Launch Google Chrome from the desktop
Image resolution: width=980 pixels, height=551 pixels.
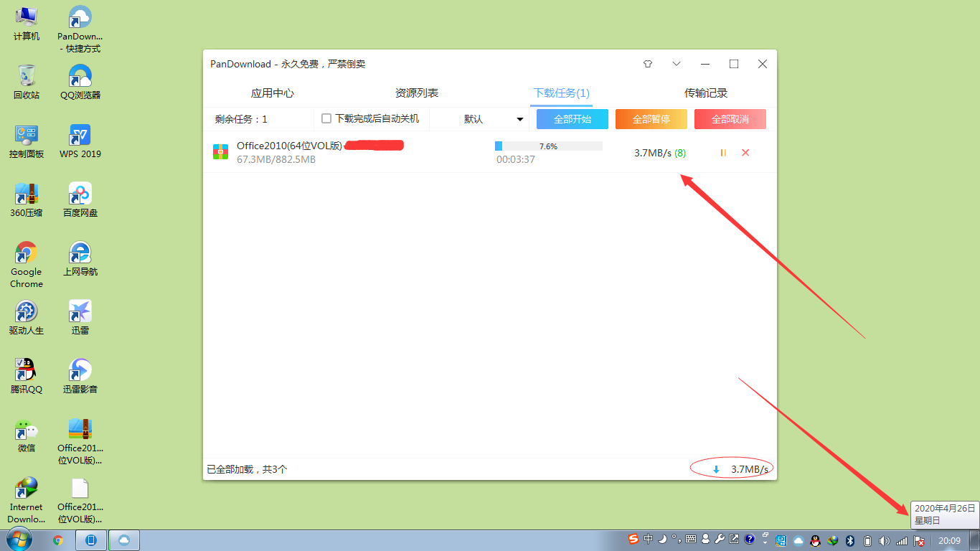[x=27, y=265]
